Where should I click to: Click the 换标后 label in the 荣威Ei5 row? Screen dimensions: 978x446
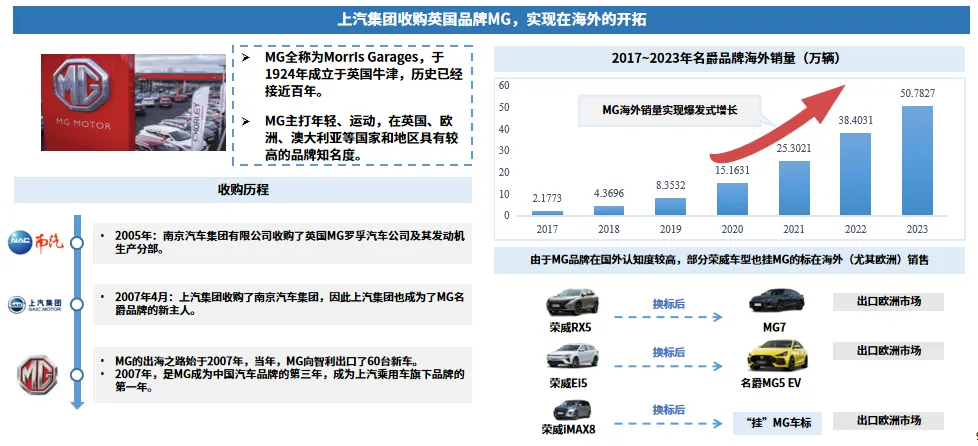(x=669, y=352)
